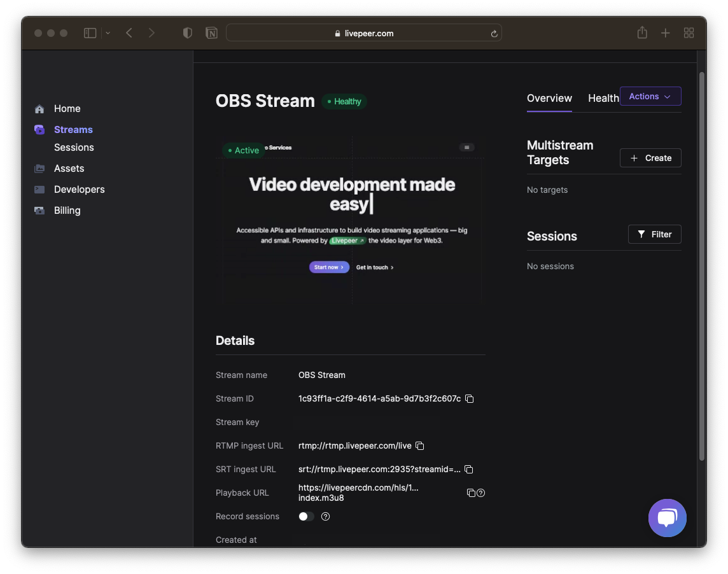Click the page vertical scrollbar

[x=702, y=266]
